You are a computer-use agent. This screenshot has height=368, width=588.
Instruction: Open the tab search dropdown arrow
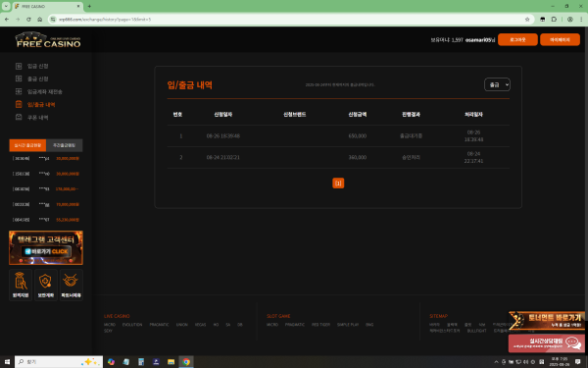[6, 7]
